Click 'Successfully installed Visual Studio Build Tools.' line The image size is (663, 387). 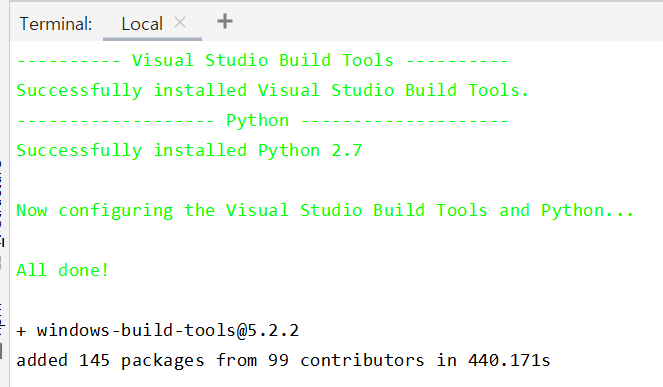point(272,91)
